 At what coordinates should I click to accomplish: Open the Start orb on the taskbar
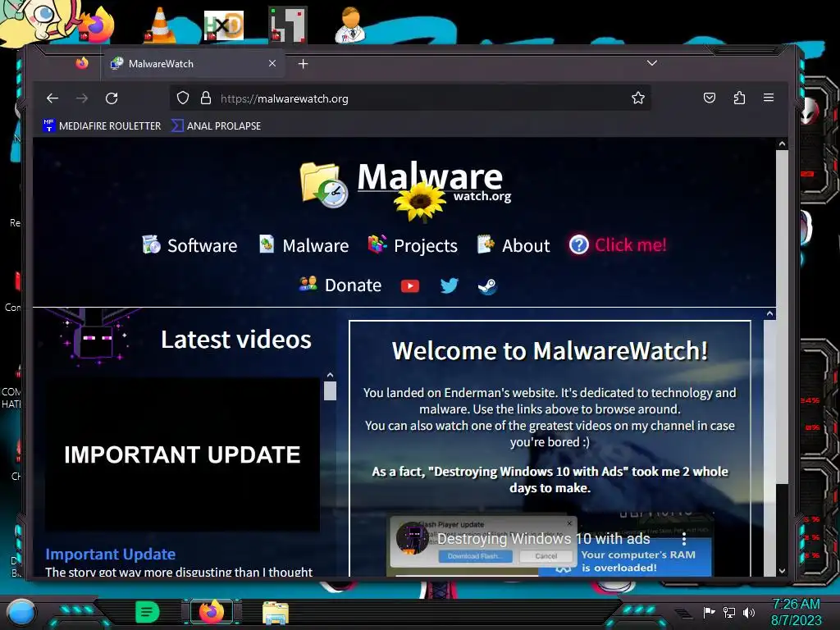point(21,612)
